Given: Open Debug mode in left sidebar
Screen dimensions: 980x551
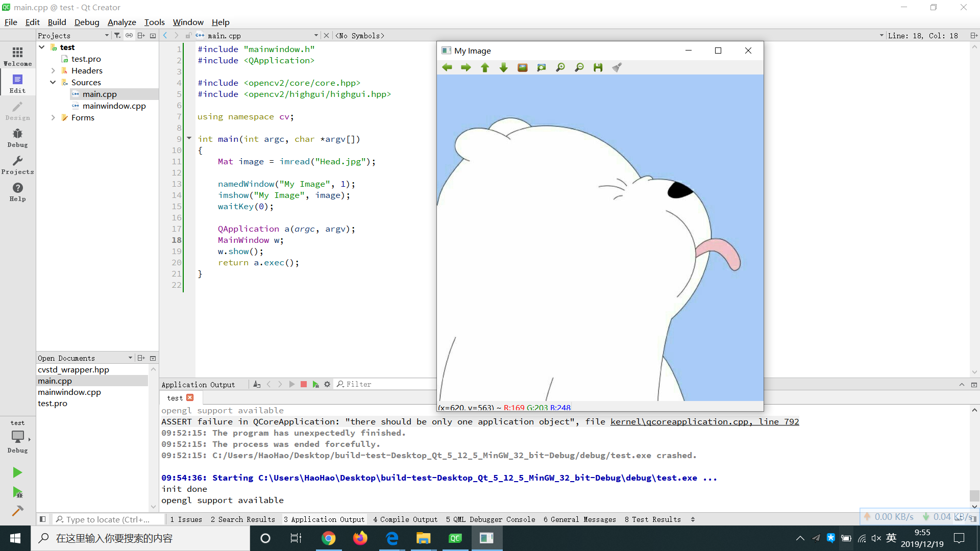Looking at the screenshot, I should (x=17, y=138).
